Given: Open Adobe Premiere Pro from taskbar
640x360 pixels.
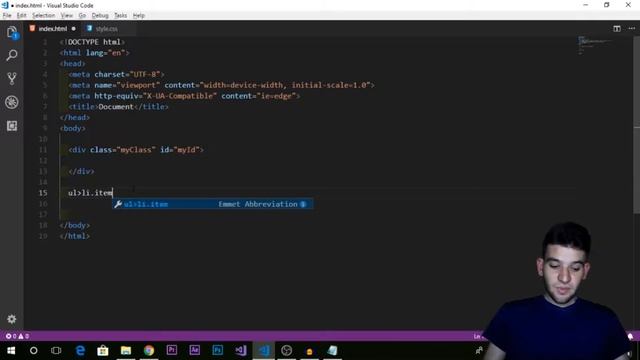Looking at the screenshot, I should coord(172,350).
